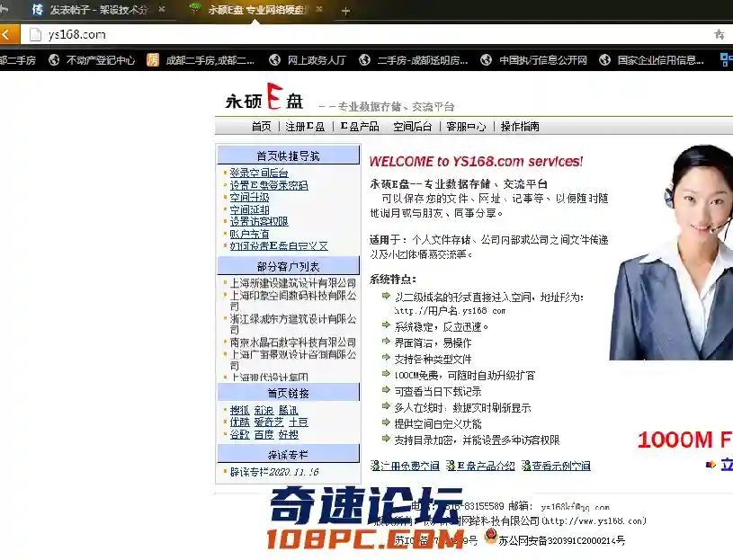Open 搜狐 homepage link

[239, 411]
